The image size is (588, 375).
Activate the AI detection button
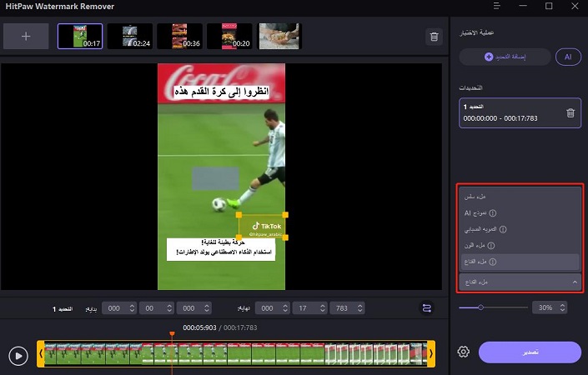[x=568, y=57]
